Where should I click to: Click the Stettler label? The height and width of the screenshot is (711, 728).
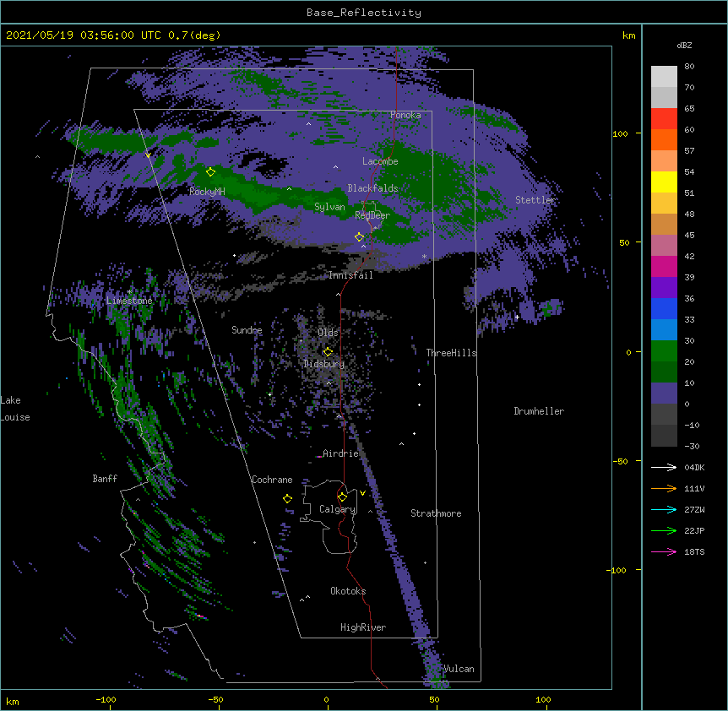(x=535, y=200)
